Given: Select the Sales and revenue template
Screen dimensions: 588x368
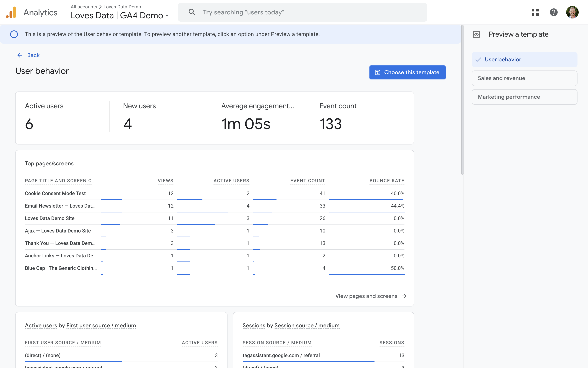Looking at the screenshot, I should pyautogui.click(x=524, y=78).
